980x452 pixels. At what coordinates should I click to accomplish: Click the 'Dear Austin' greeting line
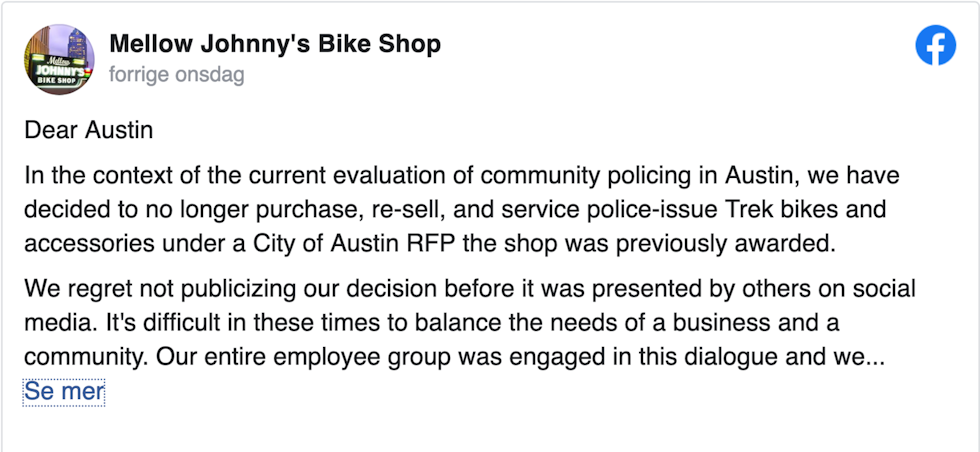pyautogui.click(x=88, y=131)
